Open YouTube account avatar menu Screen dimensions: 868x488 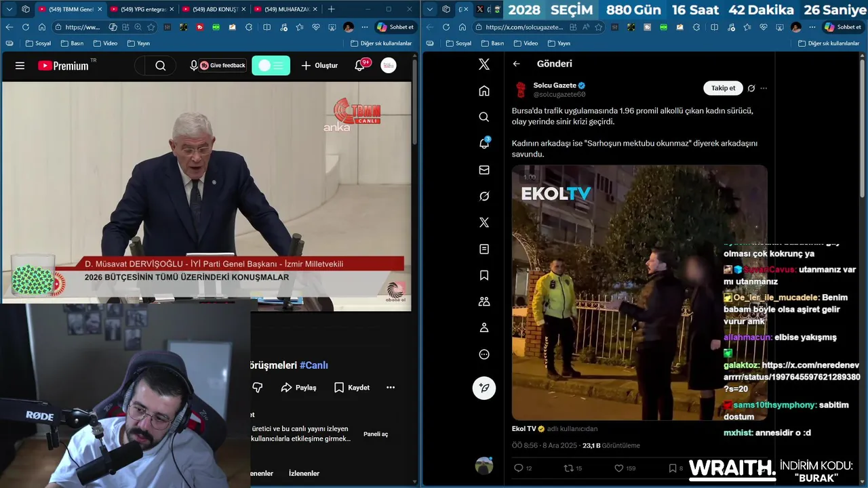(x=389, y=66)
